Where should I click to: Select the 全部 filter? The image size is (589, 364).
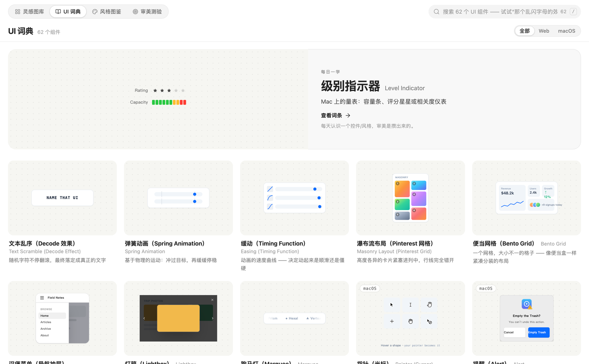[x=525, y=31]
